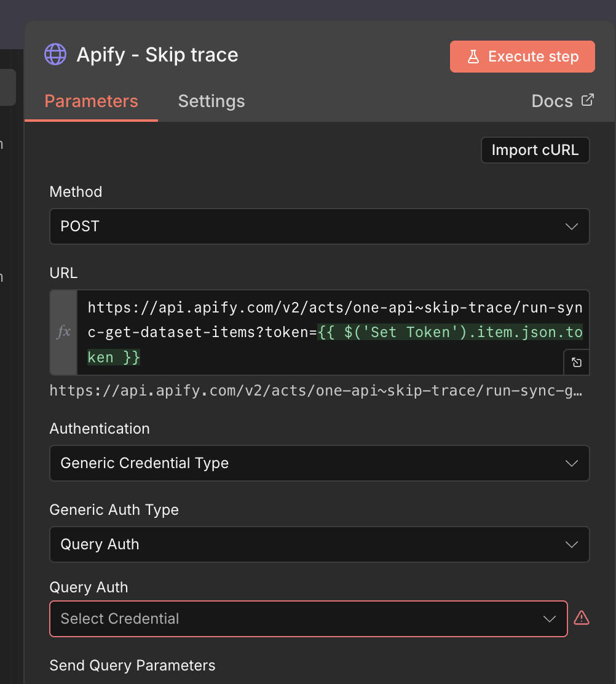
Task: Click the fx expression icon beside URL
Action: (63, 332)
